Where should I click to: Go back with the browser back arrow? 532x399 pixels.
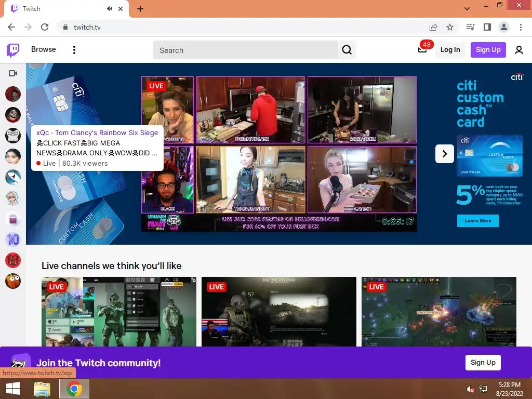click(x=11, y=27)
